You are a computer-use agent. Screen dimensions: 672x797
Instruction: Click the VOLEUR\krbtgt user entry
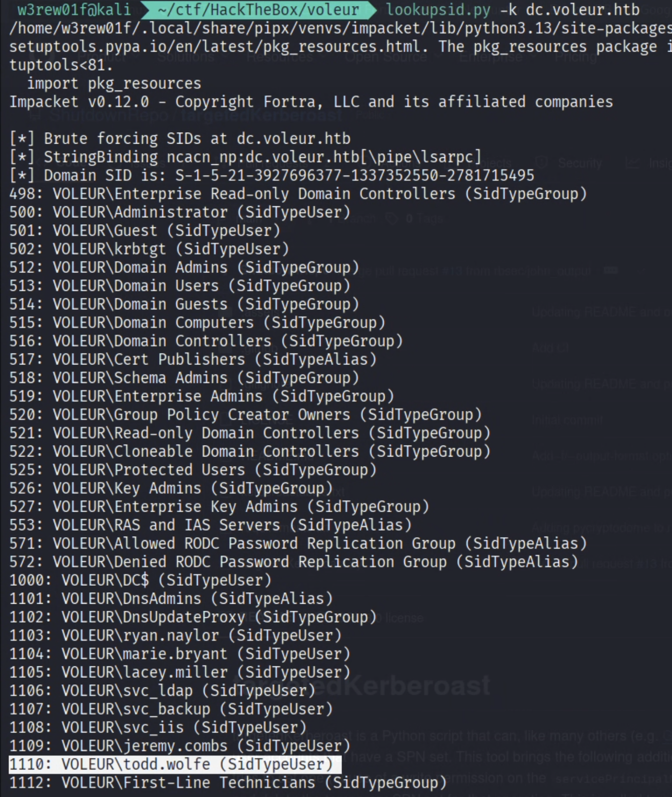[149, 249]
